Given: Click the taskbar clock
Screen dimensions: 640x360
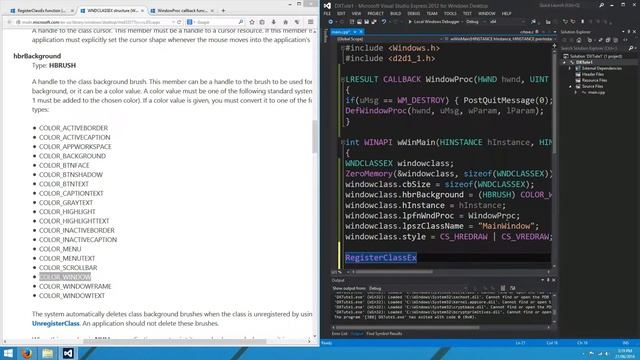Looking at the screenshot, I should (624, 353).
